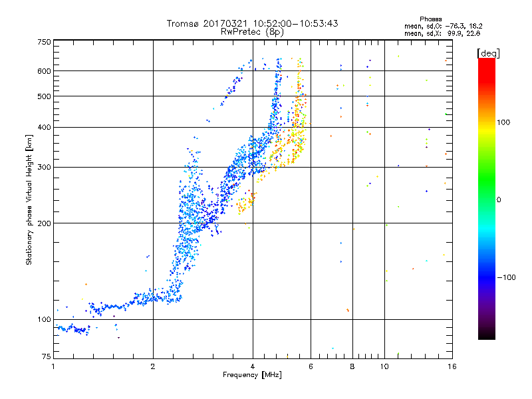Click the x-axis tick label '1'
The width and height of the screenshot is (532, 399).
tap(53, 366)
